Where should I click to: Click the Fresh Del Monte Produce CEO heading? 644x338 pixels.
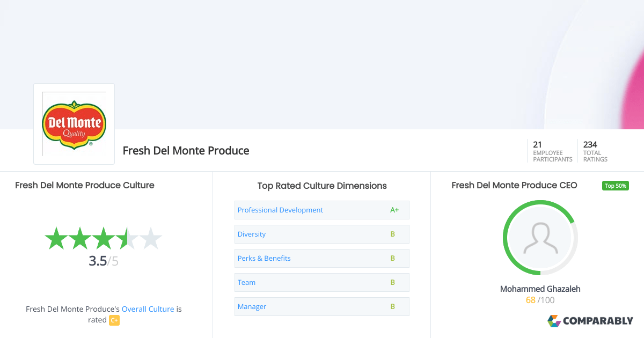coord(514,185)
